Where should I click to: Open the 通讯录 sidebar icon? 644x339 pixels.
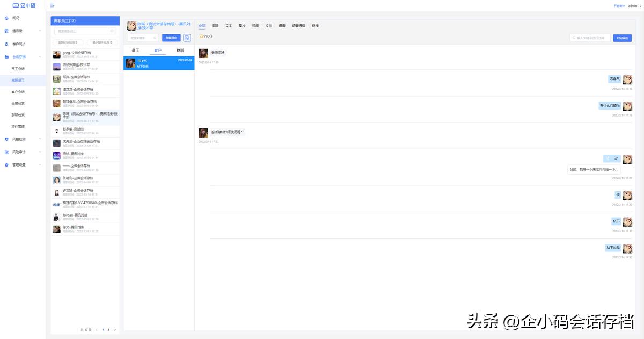pos(6,31)
